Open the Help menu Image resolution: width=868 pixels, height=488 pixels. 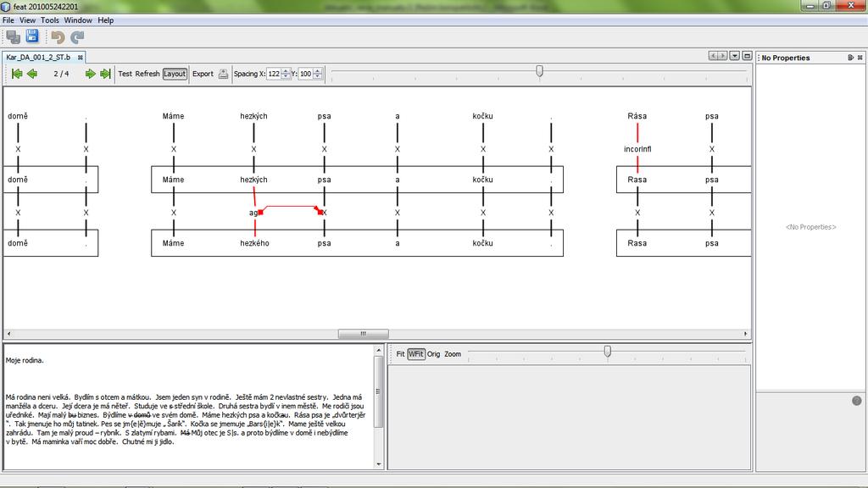(x=106, y=20)
